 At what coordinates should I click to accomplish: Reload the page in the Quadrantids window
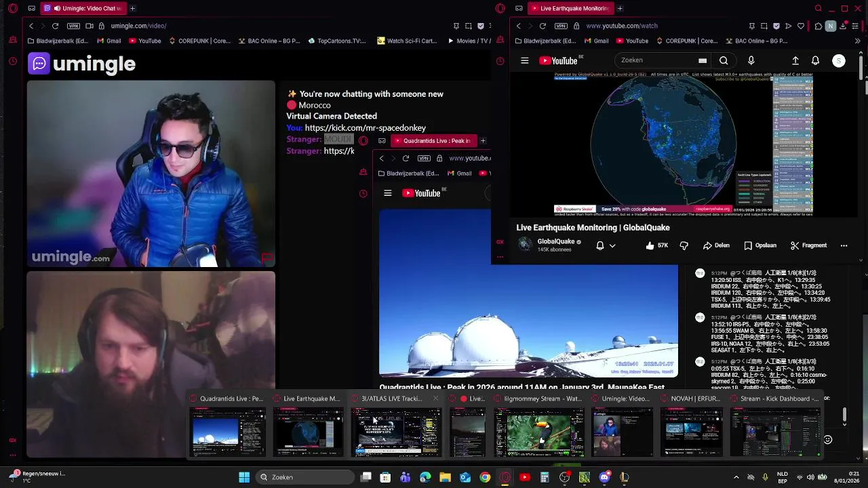click(406, 158)
